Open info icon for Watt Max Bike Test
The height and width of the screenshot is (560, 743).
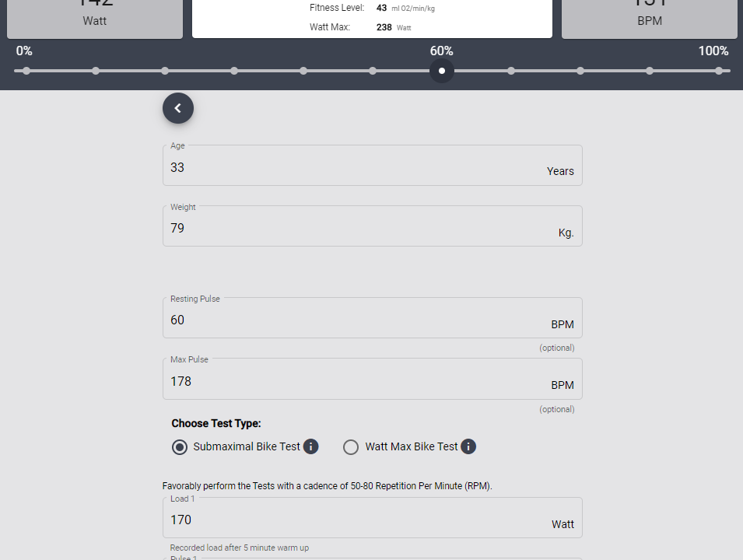468,446
